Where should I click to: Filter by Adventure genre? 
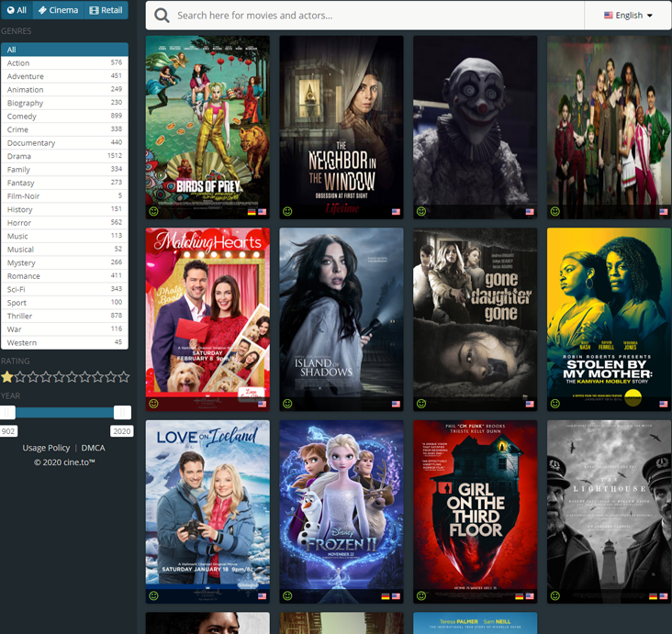tap(64, 76)
